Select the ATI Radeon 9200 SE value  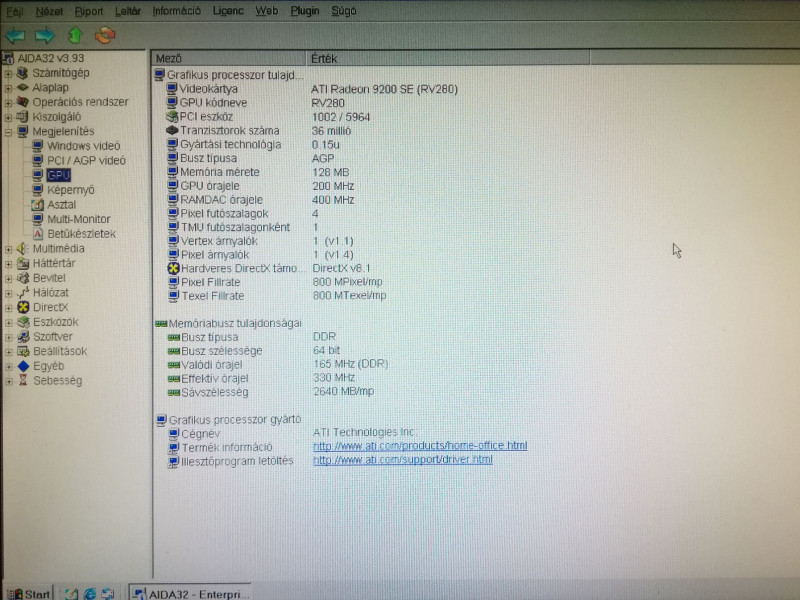(385, 89)
